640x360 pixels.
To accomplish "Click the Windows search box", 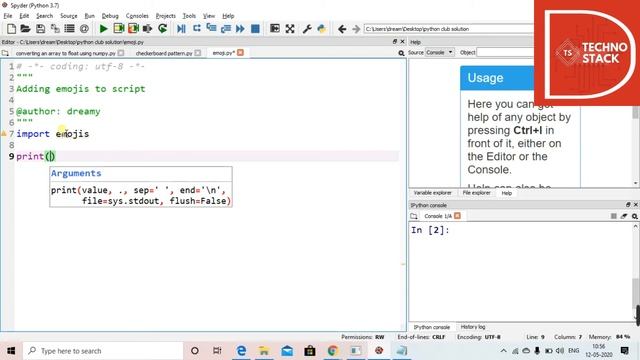I will point(102,351).
